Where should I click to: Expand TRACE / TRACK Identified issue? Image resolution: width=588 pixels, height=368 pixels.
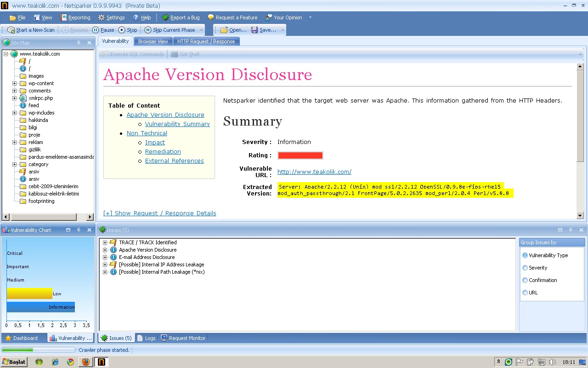(x=105, y=242)
